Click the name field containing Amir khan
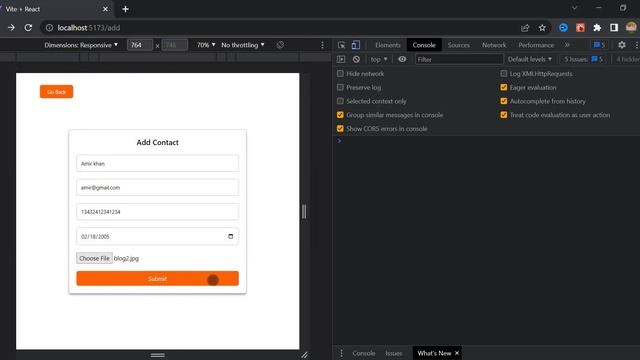The width and height of the screenshot is (640, 360). pyautogui.click(x=158, y=163)
